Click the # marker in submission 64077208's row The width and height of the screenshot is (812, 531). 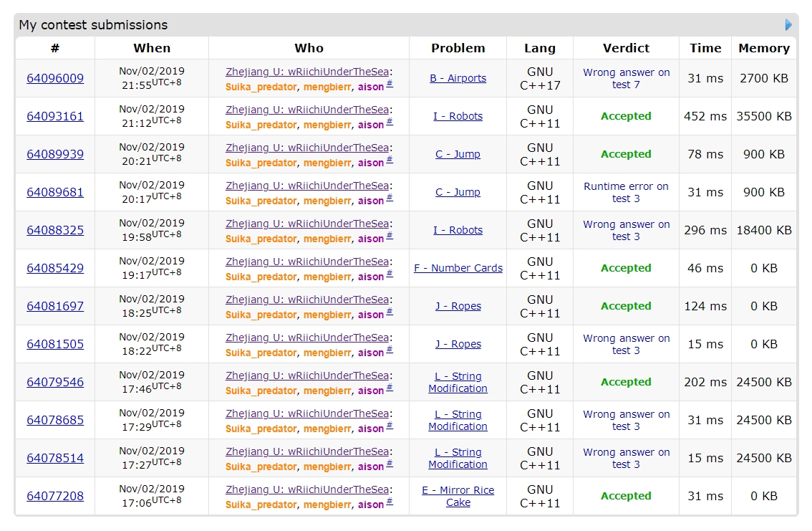pos(390,502)
